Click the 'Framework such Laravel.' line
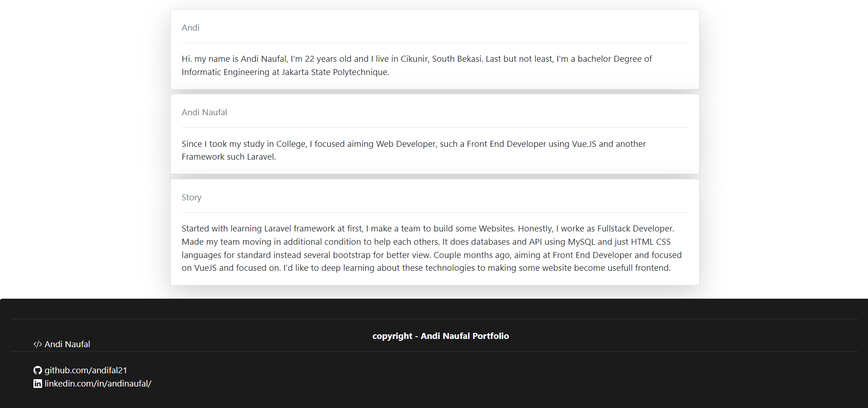This screenshot has height=408, width=868. pos(229,157)
